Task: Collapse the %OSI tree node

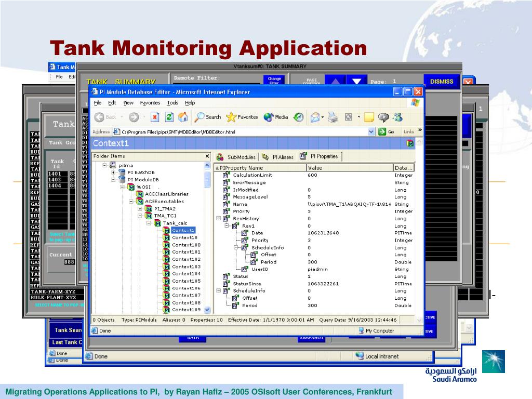Action: [x=123, y=187]
